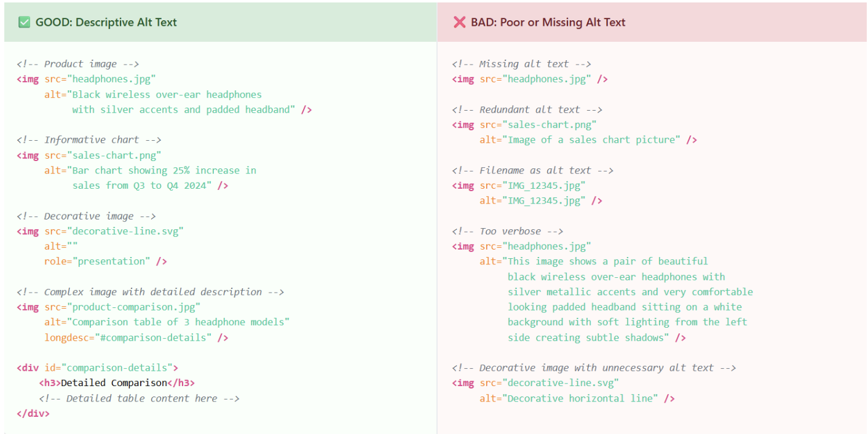Click the 'BAD: Poor or Missing Alt Text' heading

pos(548,23)
